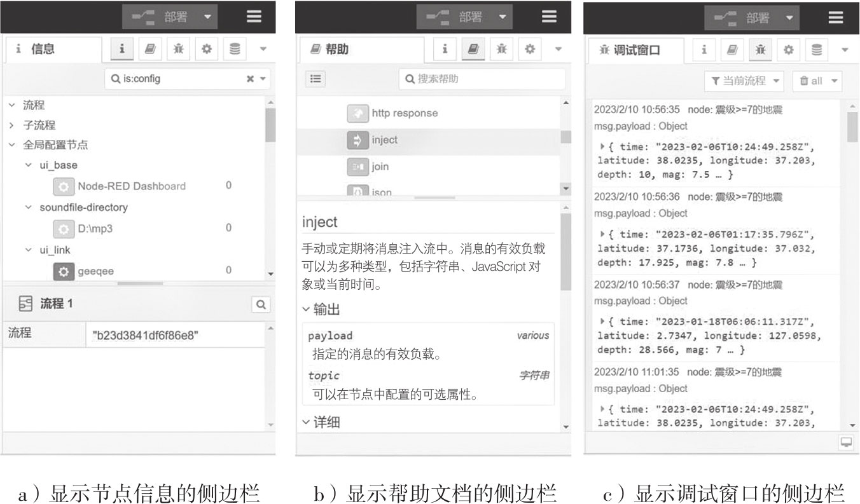This screenshot has height=504, width=860.
Task: Click the http response node icon
Action: pos(357,113)
